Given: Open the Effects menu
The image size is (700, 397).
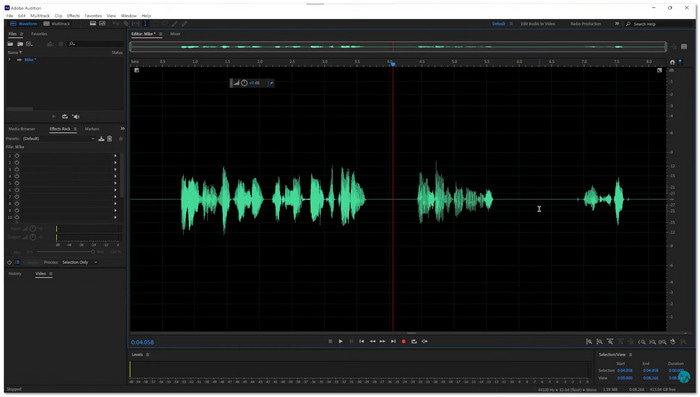Looking at the screenshot, I should click(73, 16).
